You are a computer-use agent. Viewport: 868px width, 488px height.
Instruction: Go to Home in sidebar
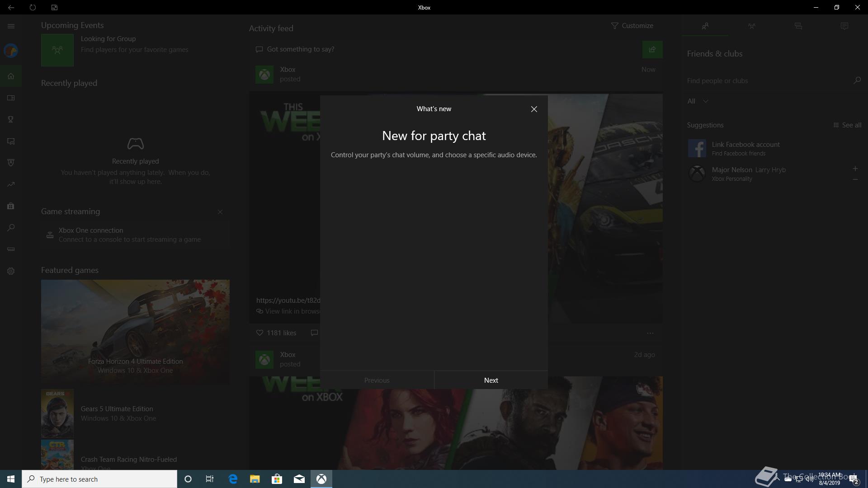coord(11,76)
